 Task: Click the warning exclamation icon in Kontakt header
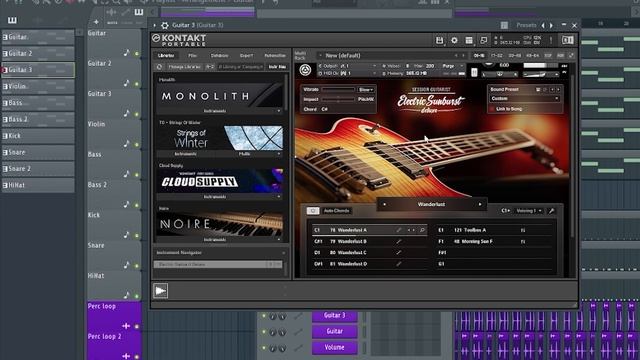coord(551,40)
